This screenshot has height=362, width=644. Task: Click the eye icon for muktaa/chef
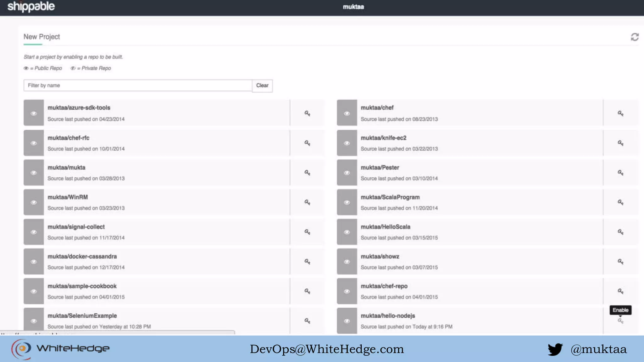347,113
